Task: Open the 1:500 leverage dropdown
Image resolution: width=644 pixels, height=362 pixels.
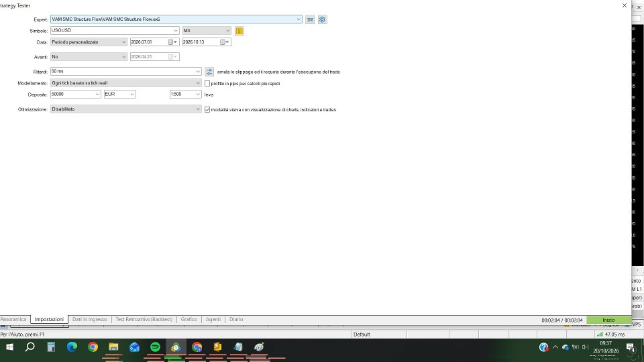Action: point(185,94)
